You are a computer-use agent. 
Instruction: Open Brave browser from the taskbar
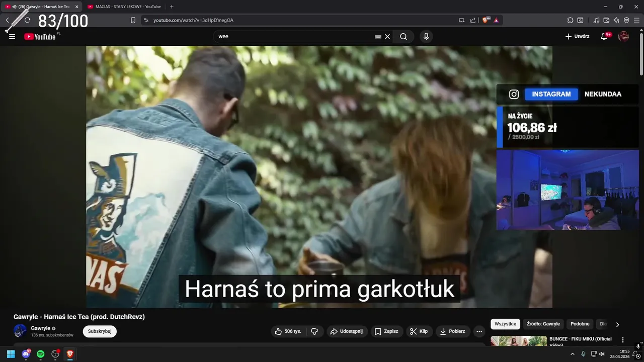(70, 354)
